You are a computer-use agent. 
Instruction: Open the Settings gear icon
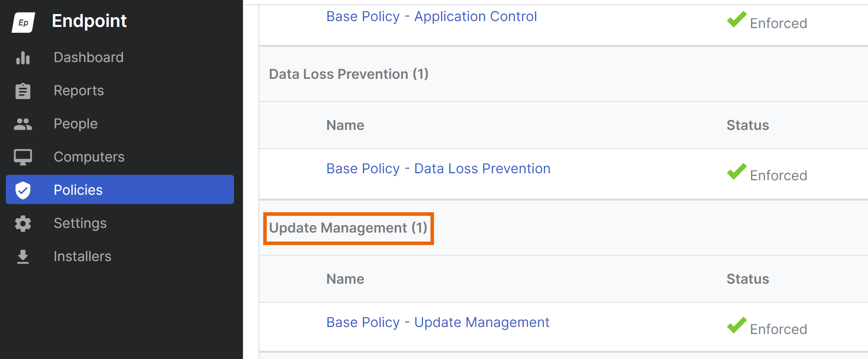(23, 224)
